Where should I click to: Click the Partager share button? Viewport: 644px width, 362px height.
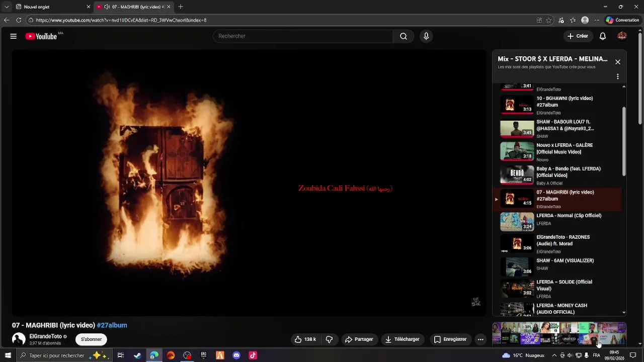pyautogui.click(x=359, y=339)
